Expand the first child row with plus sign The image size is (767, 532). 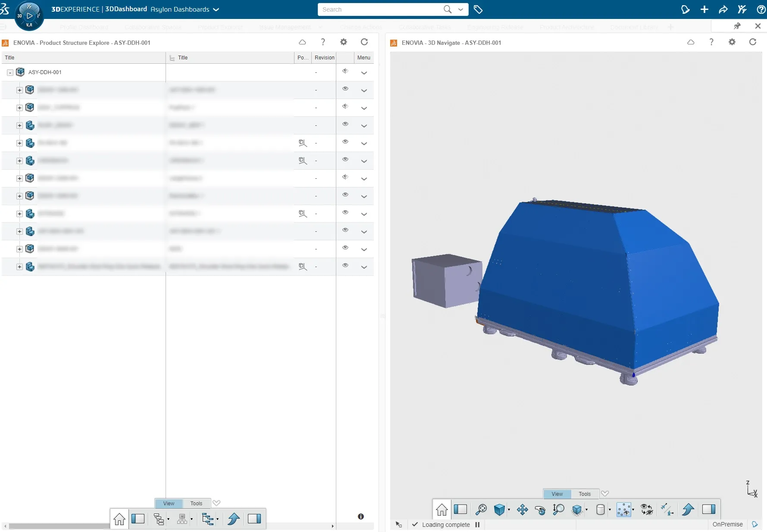click(x=19, y=90)
